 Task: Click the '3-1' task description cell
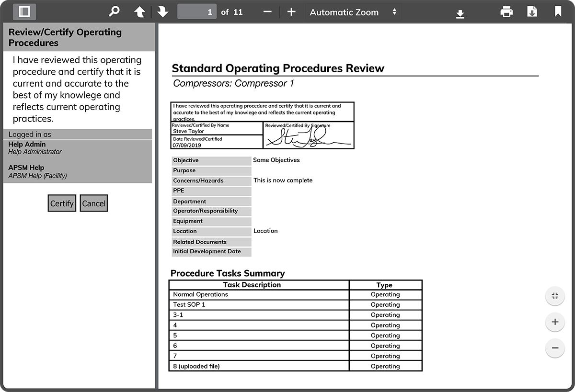(259, 315)
